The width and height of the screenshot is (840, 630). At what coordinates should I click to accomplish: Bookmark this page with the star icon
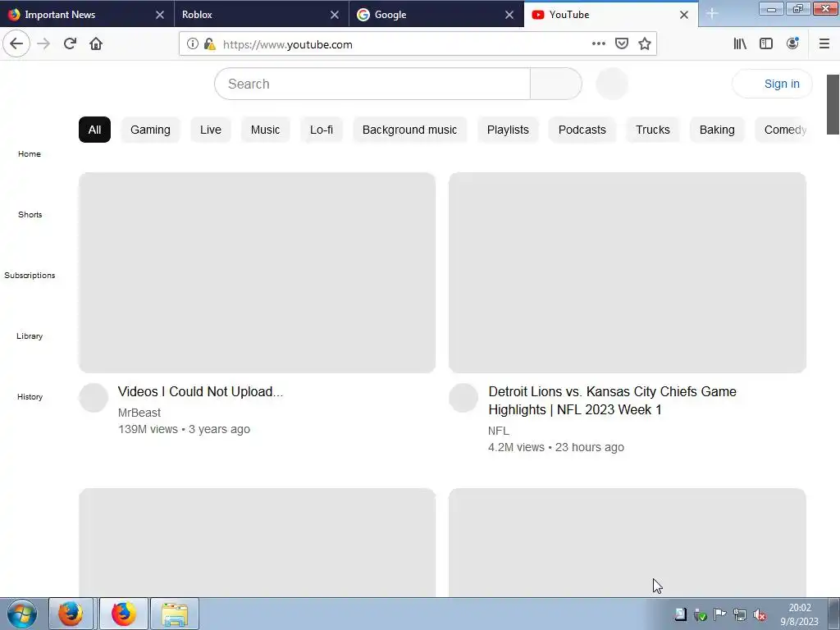pos(645,44)
